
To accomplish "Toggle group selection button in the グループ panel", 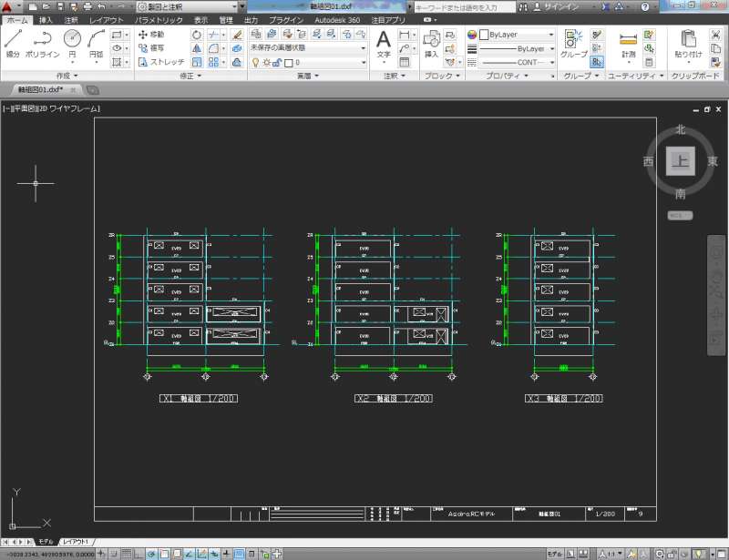I will pyautogui.click(x=596, y=62).
